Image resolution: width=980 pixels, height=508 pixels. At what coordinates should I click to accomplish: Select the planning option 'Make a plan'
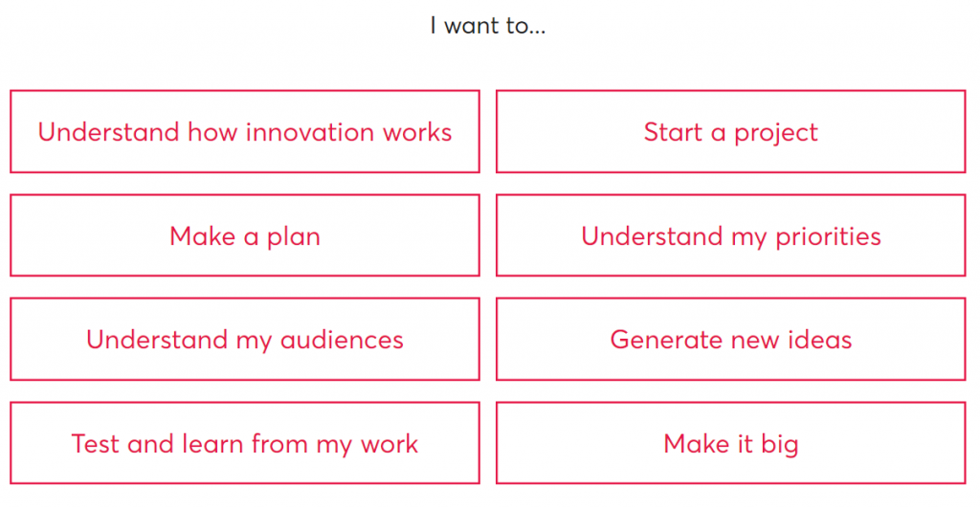click(x=245, y=235)
